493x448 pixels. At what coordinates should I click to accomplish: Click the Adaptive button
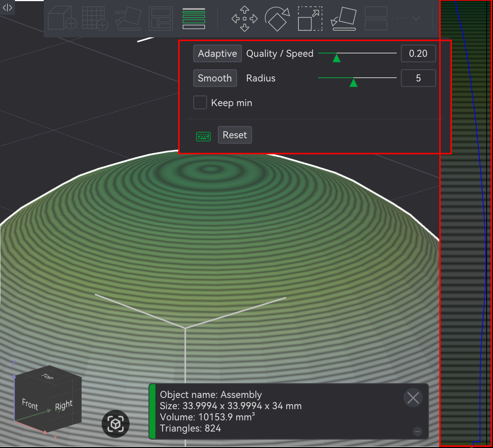click(x=217, y=53)
